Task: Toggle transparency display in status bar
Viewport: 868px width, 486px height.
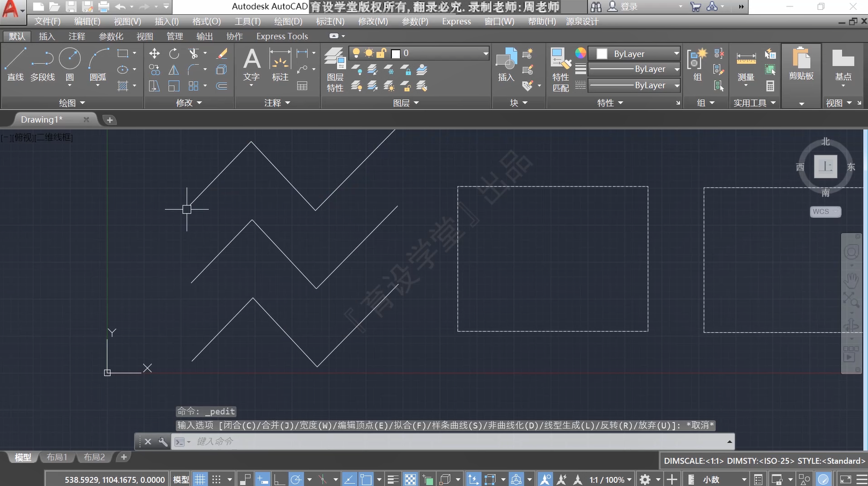Action: click(410, 479)
